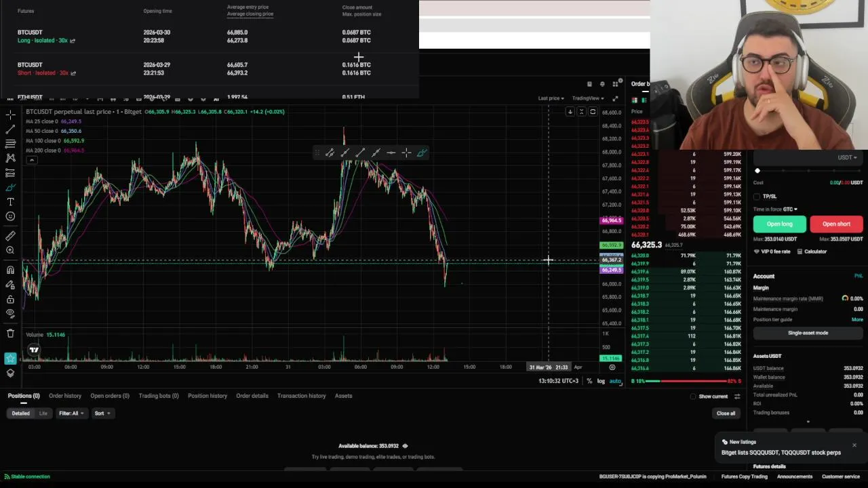Switch to the Position history tab

(208, 396)
